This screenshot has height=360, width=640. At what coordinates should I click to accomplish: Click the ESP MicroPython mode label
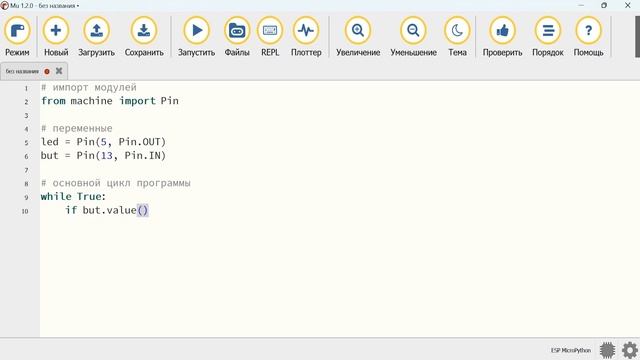[571, 350]
